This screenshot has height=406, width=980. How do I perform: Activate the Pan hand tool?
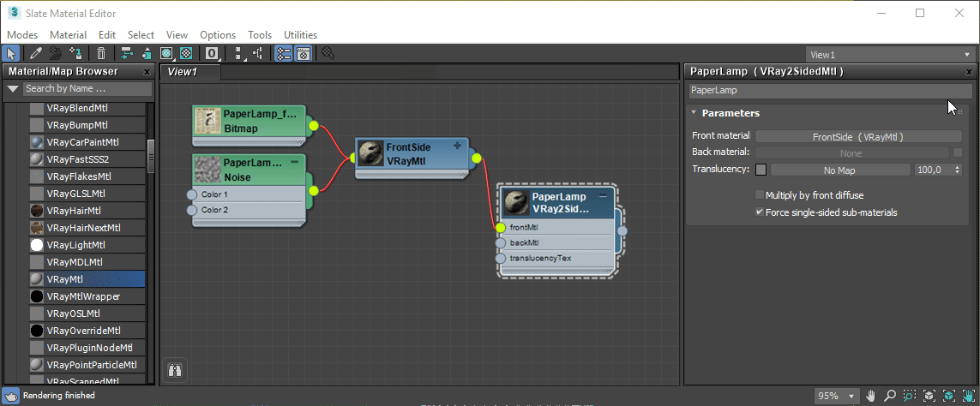(x=871, y=396)
